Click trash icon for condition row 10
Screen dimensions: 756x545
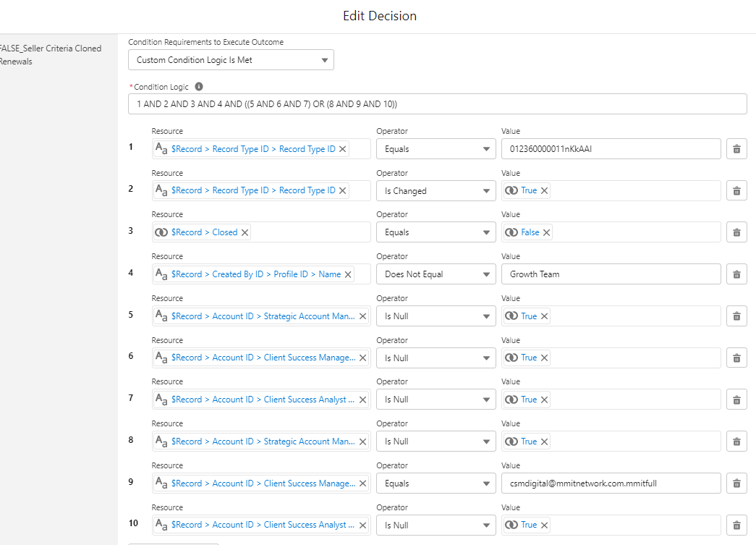click(x=736, y=525)
